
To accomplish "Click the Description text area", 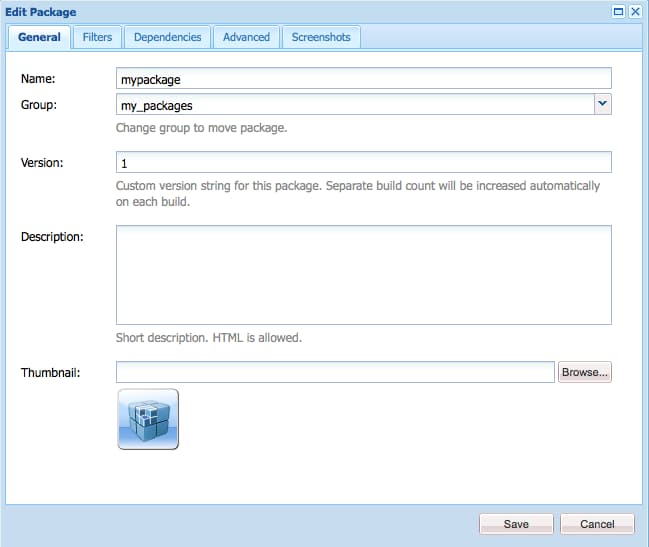I will point(363,275).
